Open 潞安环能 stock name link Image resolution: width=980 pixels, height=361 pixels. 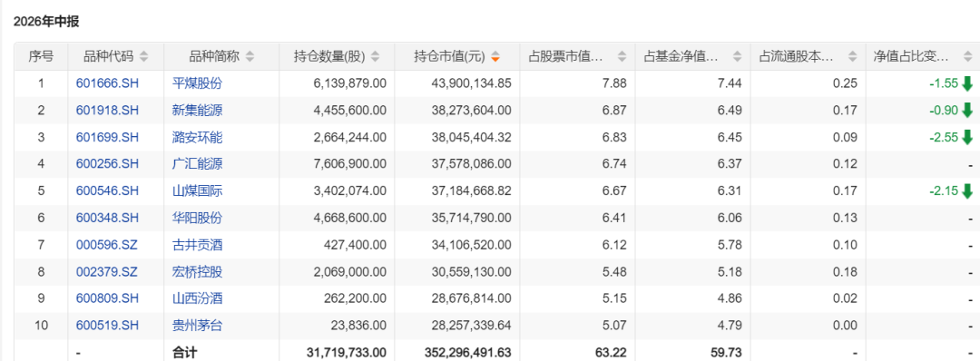[197, 137]
